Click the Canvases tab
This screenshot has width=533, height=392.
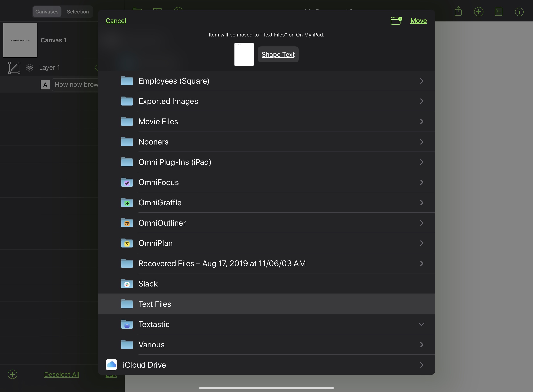47,11
